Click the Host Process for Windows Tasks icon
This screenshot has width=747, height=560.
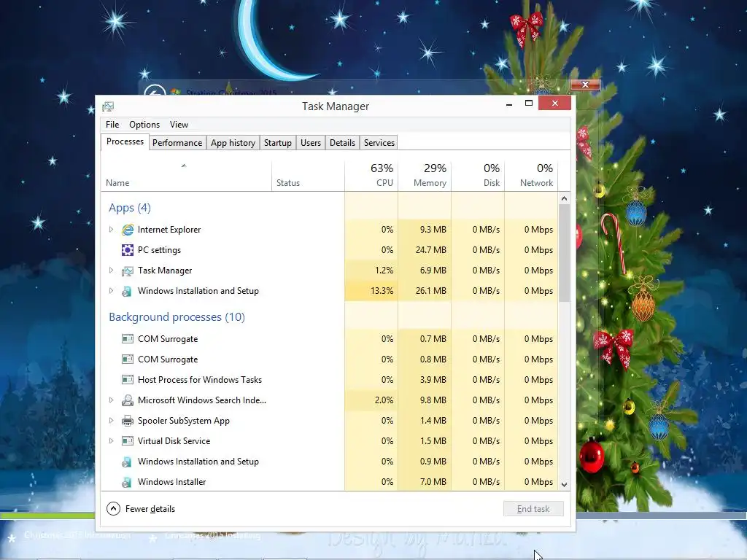point(127,380)
